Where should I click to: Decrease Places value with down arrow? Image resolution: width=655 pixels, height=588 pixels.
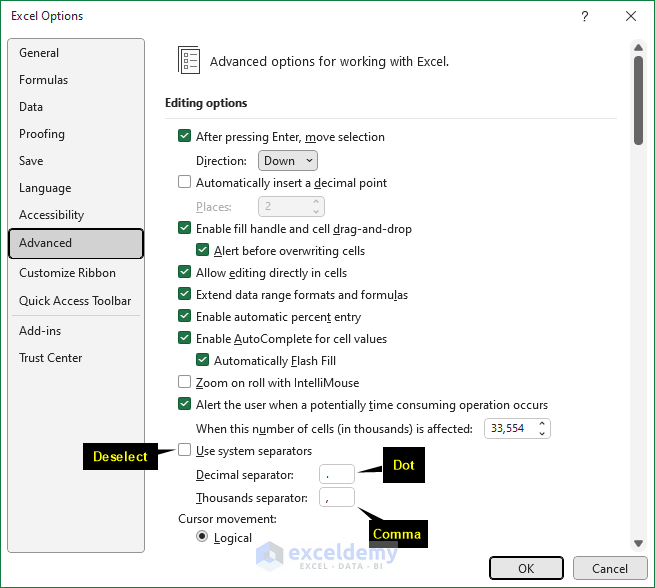click(316, 212)
